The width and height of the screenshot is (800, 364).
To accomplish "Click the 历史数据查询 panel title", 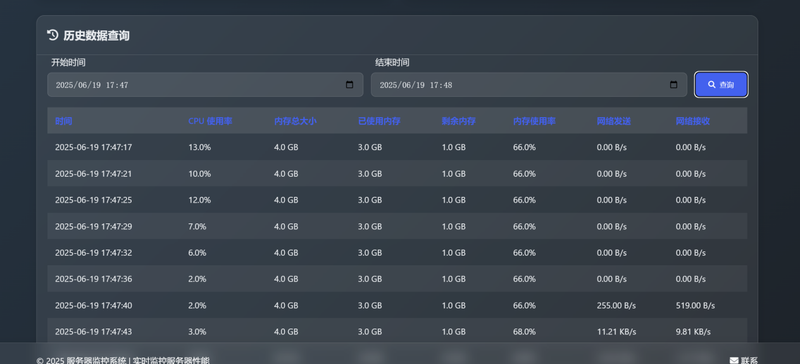I will click(x=96, y=35).
